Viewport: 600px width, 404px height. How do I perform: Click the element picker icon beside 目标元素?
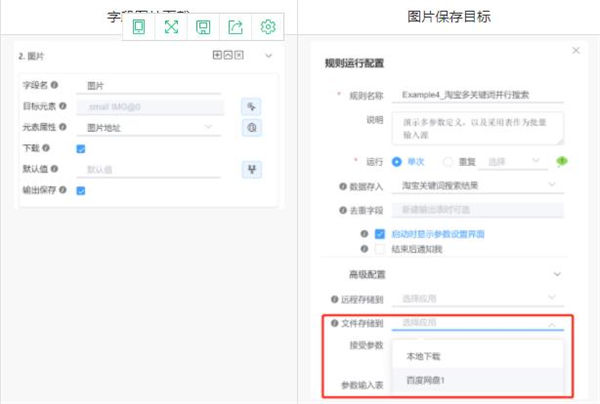[251, 106]
